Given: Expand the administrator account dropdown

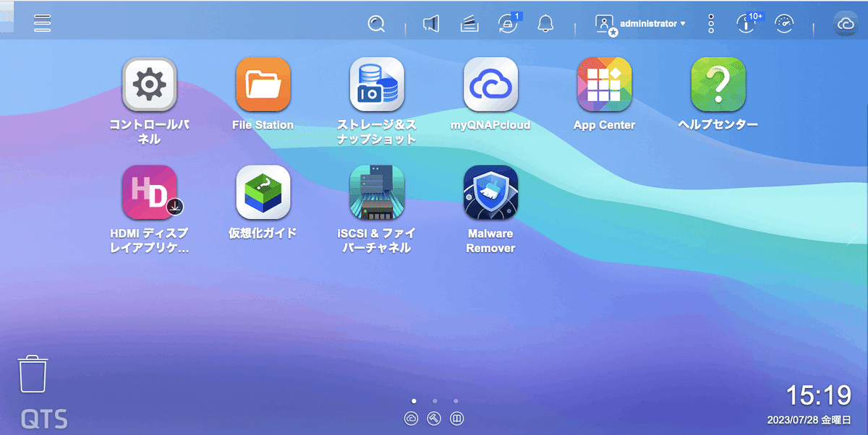Looking at the screenshot, I should tap(653, 24).
